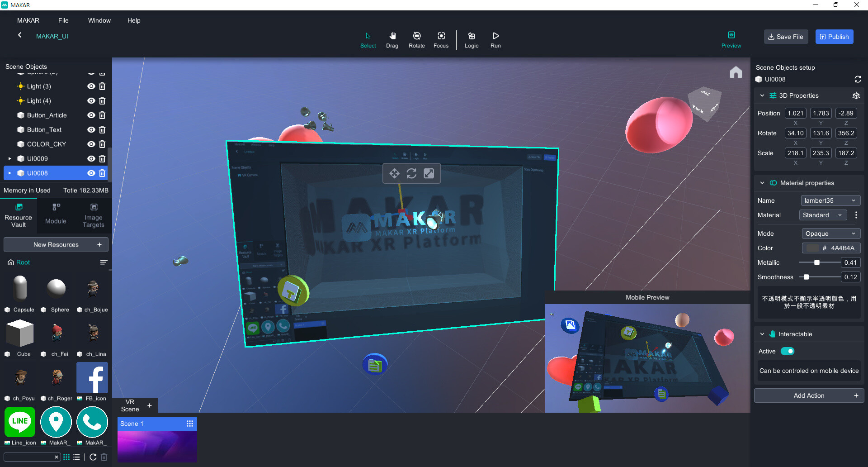The height and width of the screenshot is (467, 868).
Task: Refresh the Scene Objects setup panel
Action: pos(858,79)
